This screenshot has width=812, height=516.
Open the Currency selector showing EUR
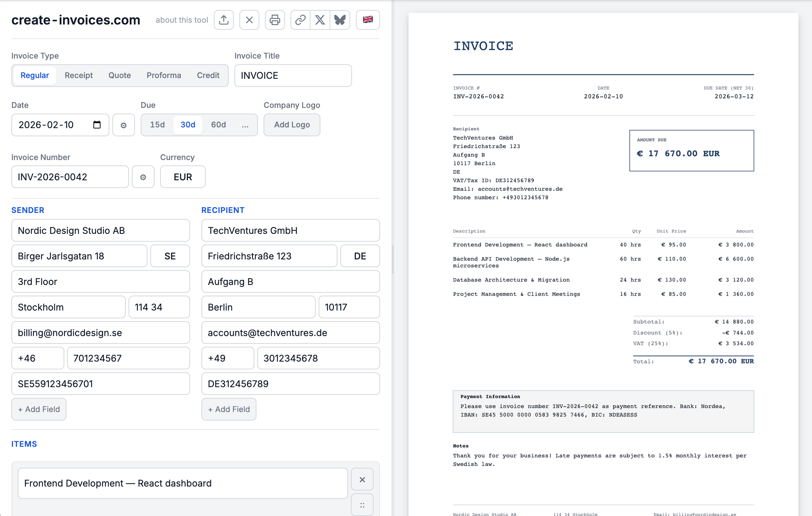(x=182, y=177)
